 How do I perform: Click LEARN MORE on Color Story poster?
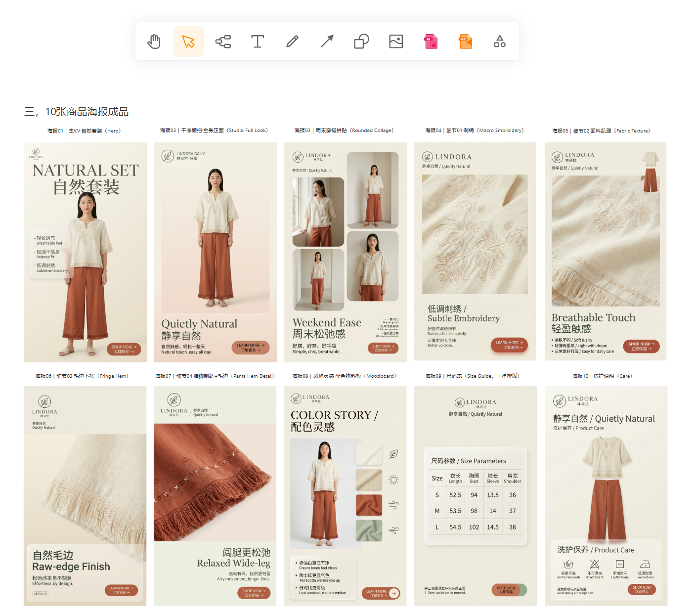coord(381,593)
